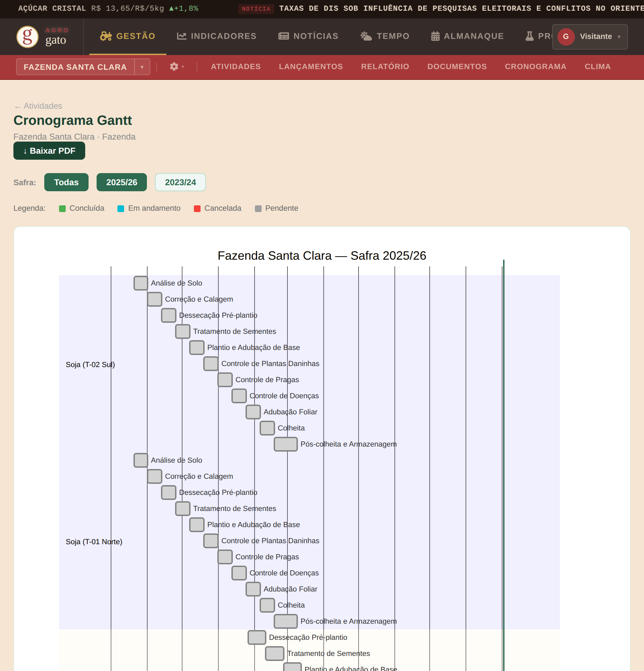
Task: Go back via the Atividades breadcrumb link
Action: (38, 106)
